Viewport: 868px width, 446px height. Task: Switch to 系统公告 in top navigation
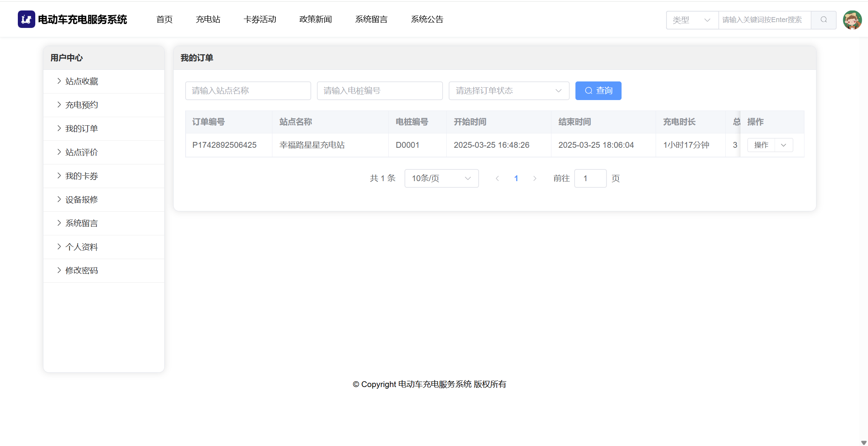coord(427,19)
